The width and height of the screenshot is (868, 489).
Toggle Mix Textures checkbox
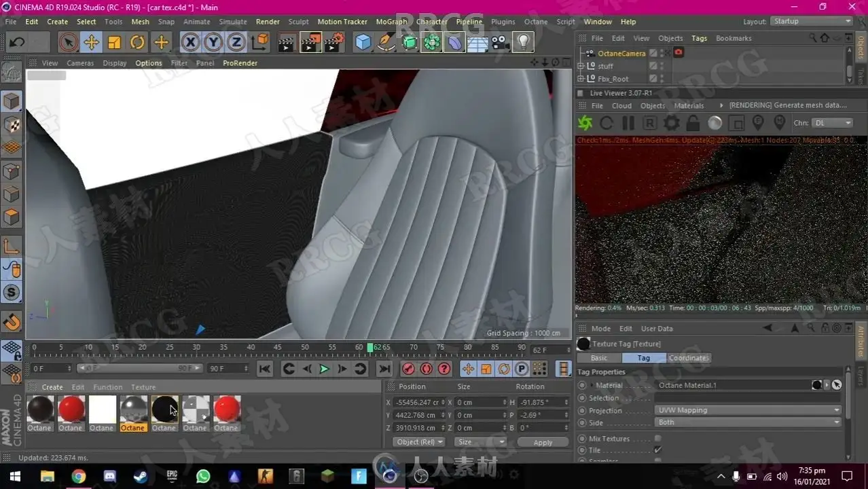click(657, 439)
